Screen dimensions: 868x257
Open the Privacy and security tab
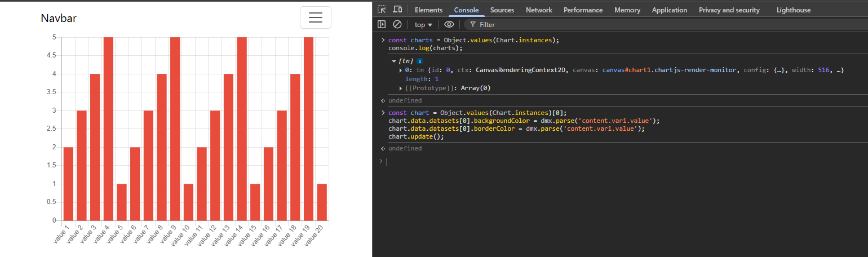click(729, 10)
